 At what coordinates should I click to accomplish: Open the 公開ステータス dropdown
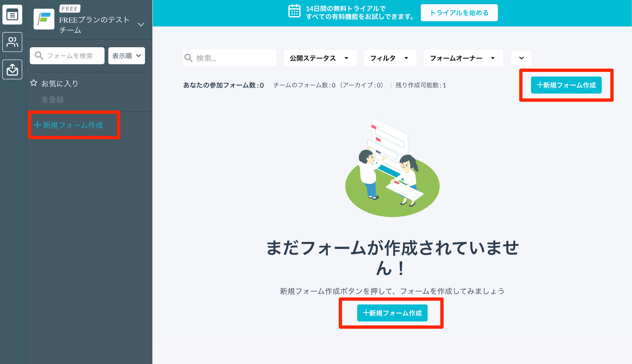320,58
